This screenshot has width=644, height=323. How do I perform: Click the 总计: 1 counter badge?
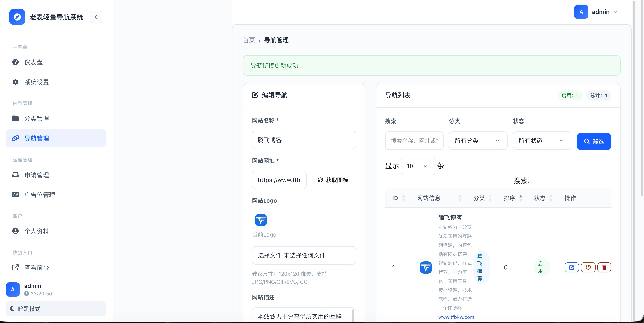pos(599,95)
